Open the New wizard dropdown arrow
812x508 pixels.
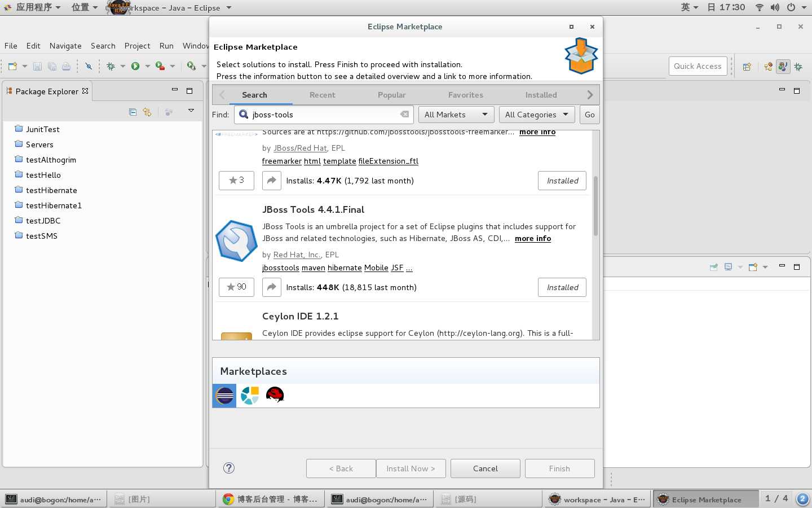[25, 66]
